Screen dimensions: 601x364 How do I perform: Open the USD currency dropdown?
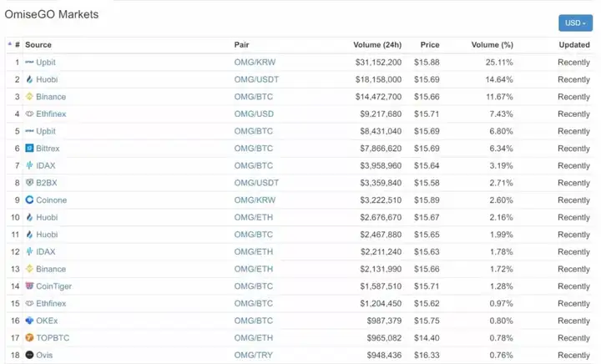coord(575,23)
